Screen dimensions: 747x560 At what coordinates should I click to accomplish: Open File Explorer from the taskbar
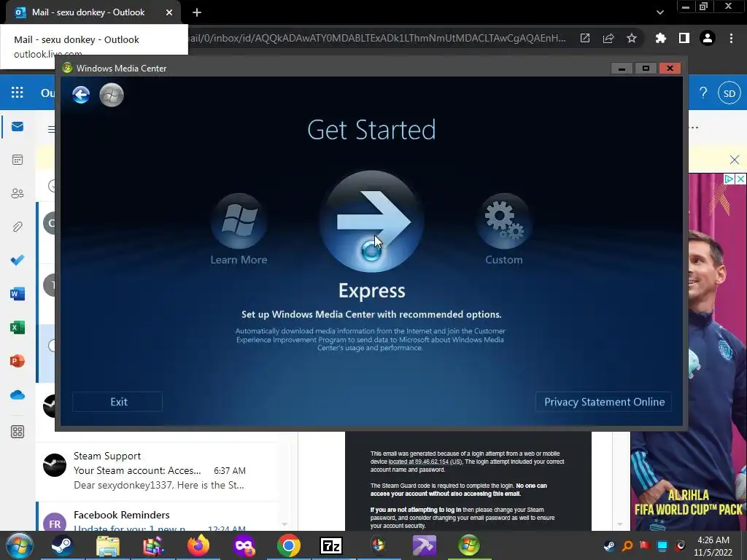click(x=108, y=545)
